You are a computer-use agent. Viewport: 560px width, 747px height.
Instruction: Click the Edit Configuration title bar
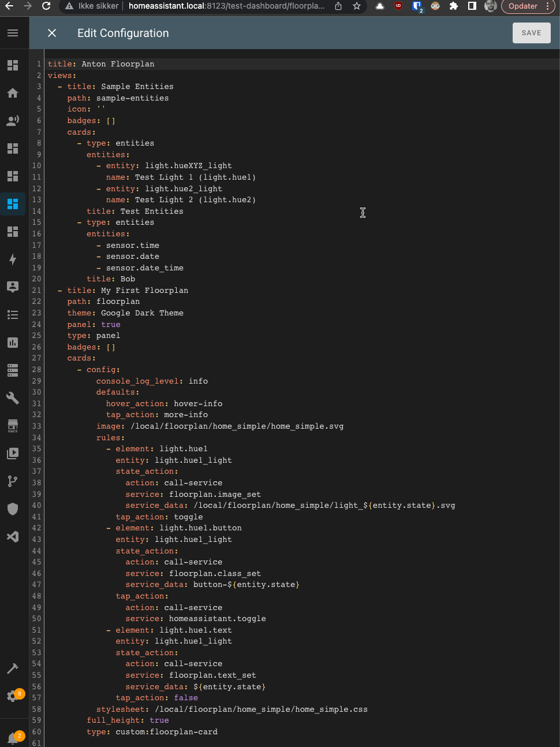click(x=123, y=33)
